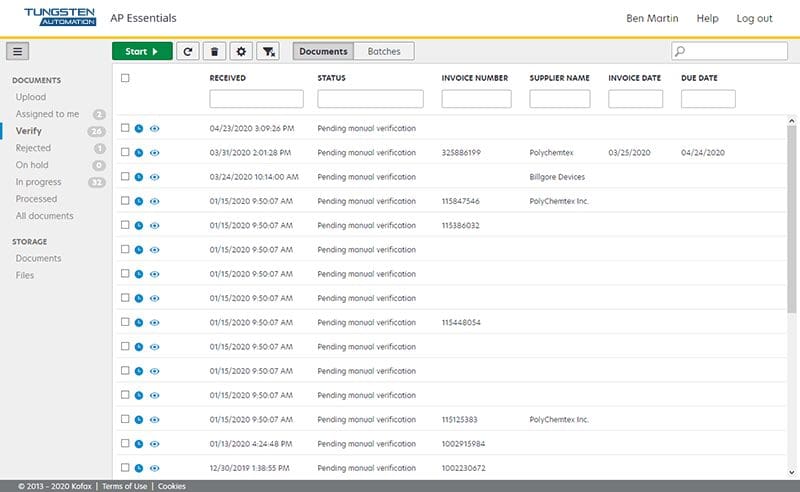Tick the select-all header checkbox
The width and height of the screenshot is (800, 492).
tap(125, 78)
